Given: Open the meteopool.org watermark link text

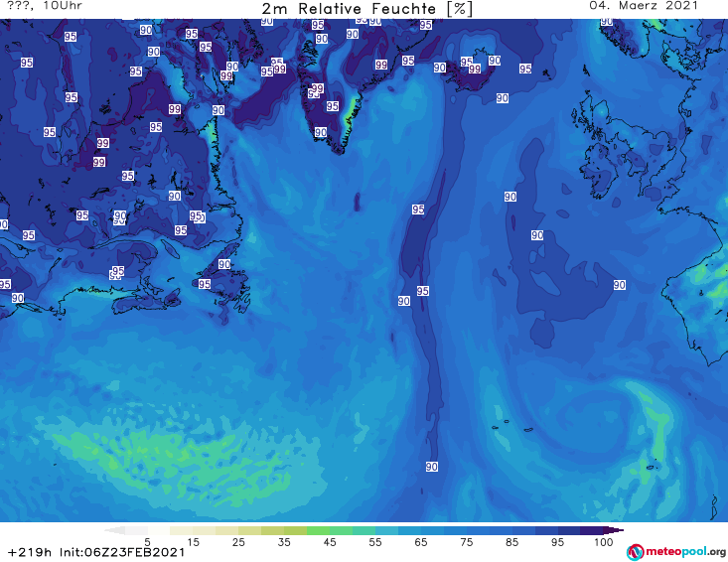Looking at the screenshot, I should pos(685,551).
